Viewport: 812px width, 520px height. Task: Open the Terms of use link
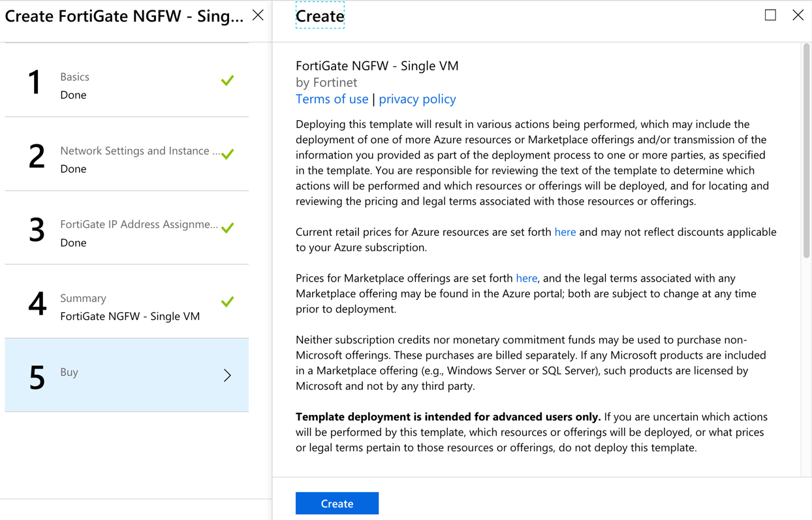click(332, 99)
